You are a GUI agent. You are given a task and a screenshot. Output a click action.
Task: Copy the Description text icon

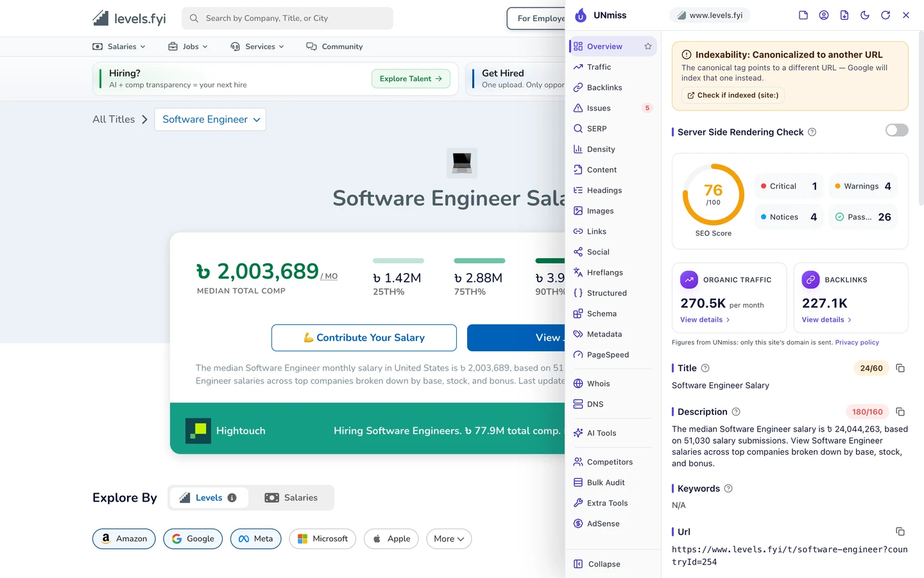[900, 412]
